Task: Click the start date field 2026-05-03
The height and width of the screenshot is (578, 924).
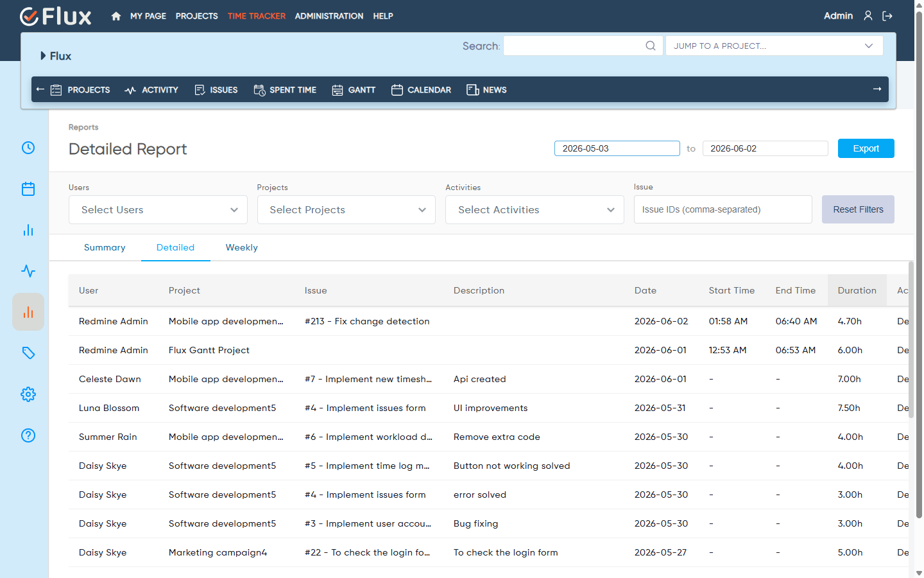Action: 617,148
